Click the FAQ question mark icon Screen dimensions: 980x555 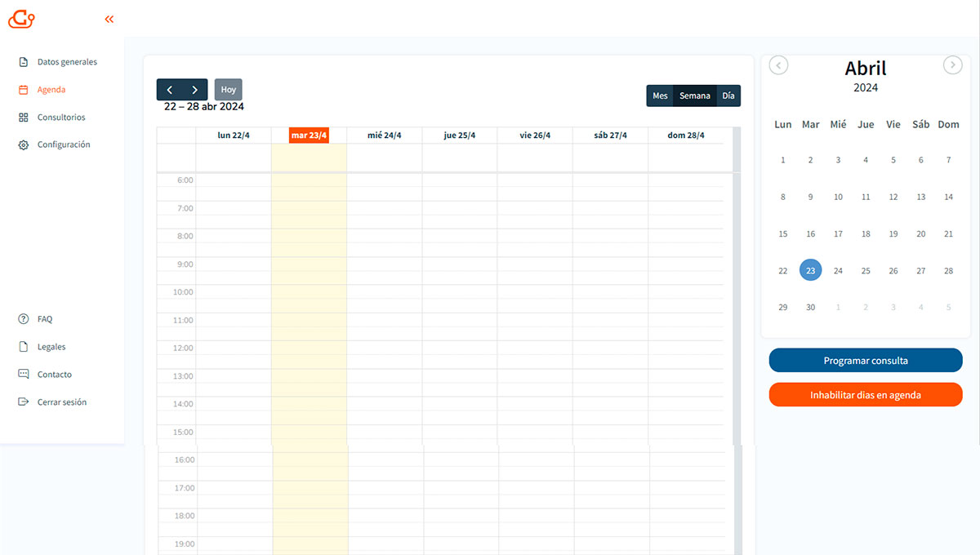coord(24,319)
